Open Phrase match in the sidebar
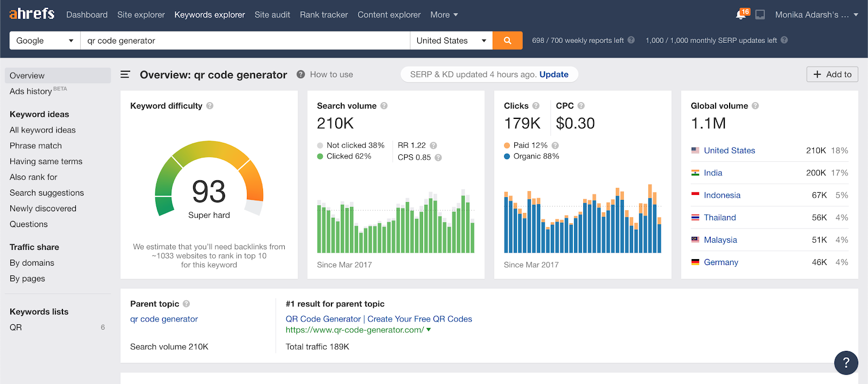The image size is (868, 384). click(x=36, y=146)
